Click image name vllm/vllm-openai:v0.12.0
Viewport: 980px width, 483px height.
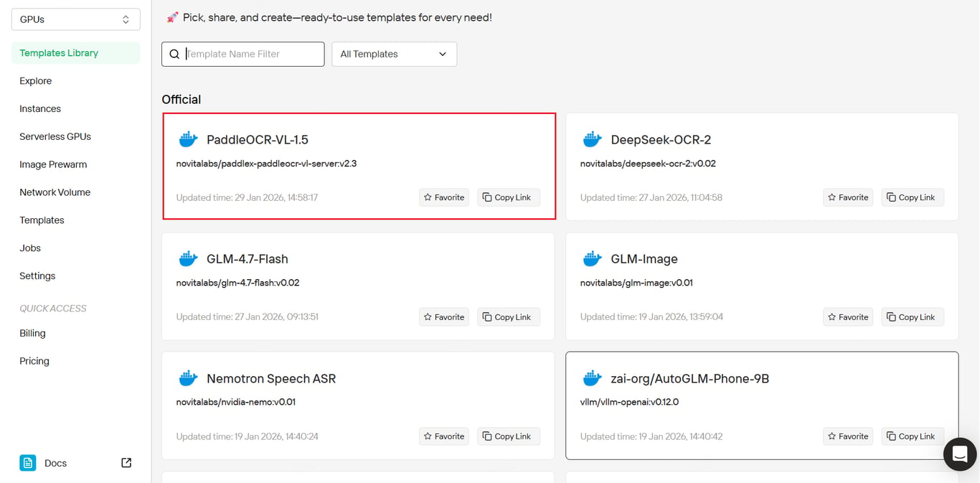(629, 402)
